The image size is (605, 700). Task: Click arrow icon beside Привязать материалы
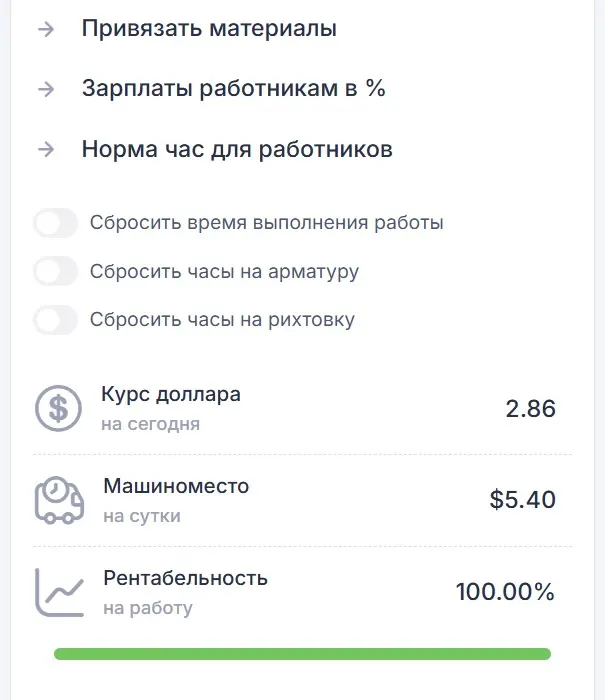click(45, 29)
